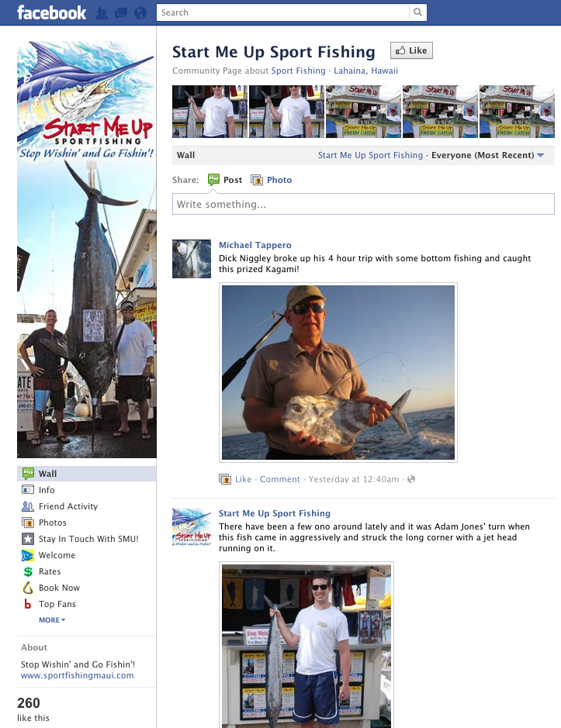Visit the www.sportfishingmaui.com link
Image resolution: width=561 pixels, height=728 pixels.
pos(77,675)
